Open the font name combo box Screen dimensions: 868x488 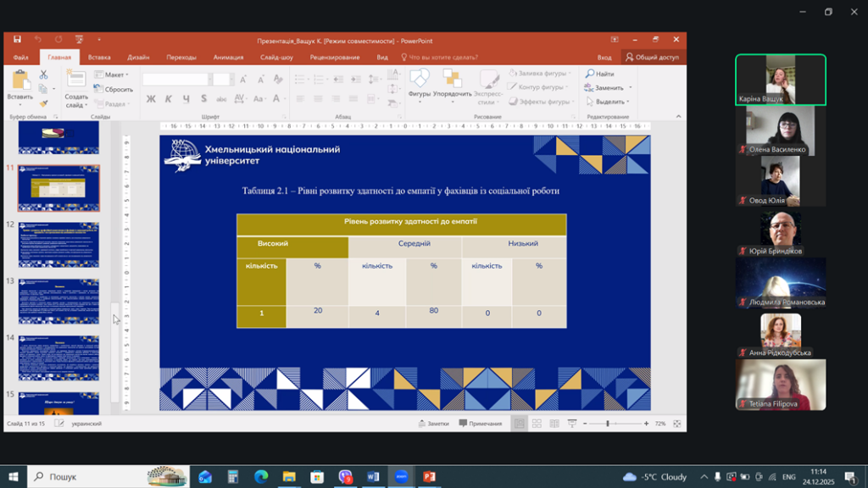[x=175, y=79]
